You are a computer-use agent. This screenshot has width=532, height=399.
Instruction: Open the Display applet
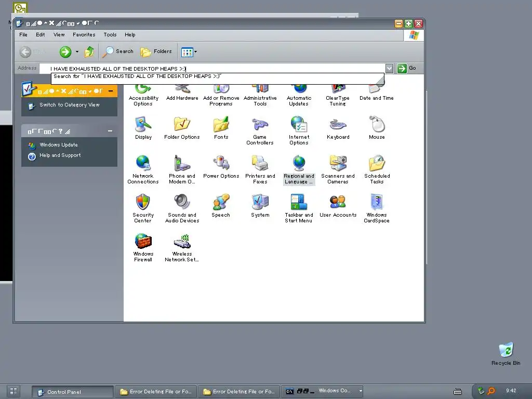[x=143, y=128]
